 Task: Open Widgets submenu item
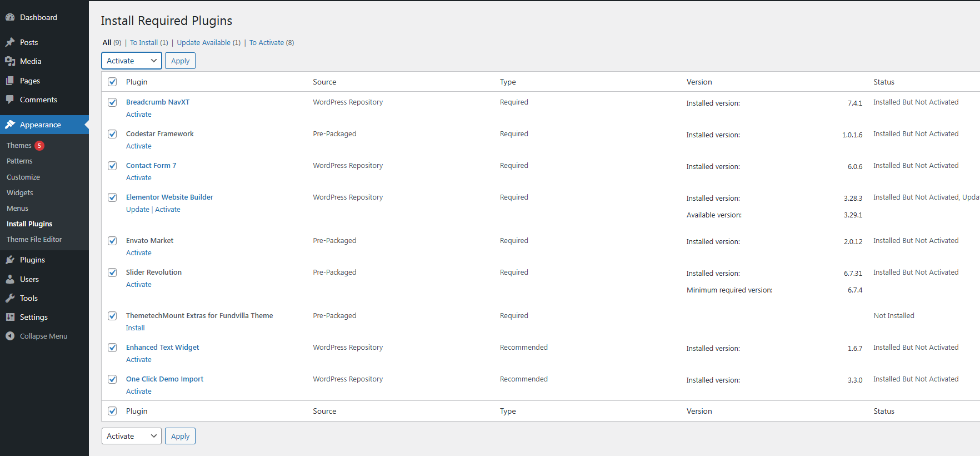pos(20,192)
